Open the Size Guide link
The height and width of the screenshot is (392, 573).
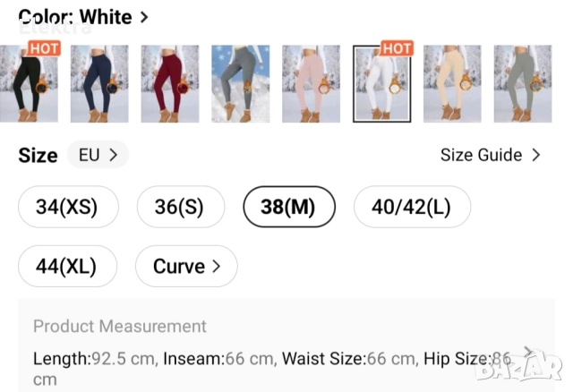pyautogui.click(x=491, y=155)
